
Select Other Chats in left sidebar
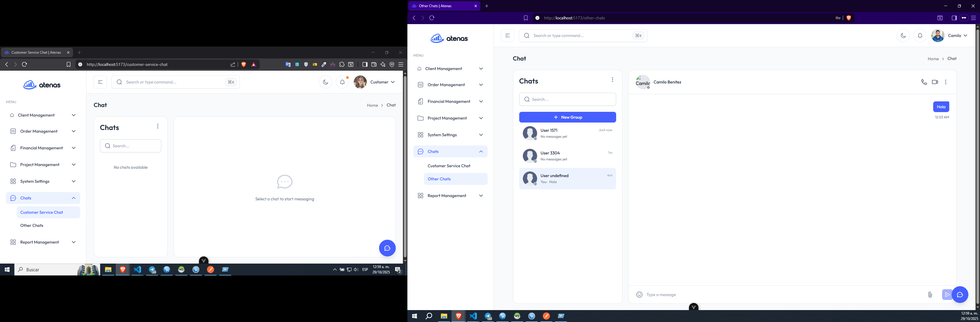pyautogui.click(x=32, y=225)
